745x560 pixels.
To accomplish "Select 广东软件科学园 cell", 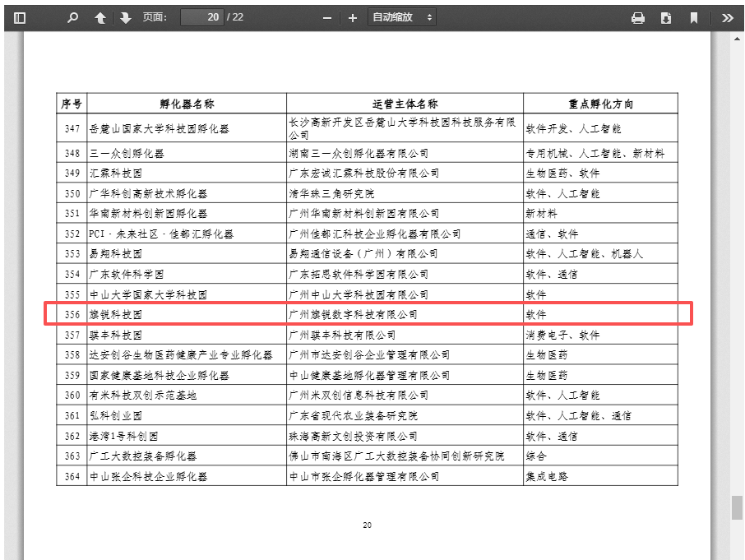I will [187, 274].
